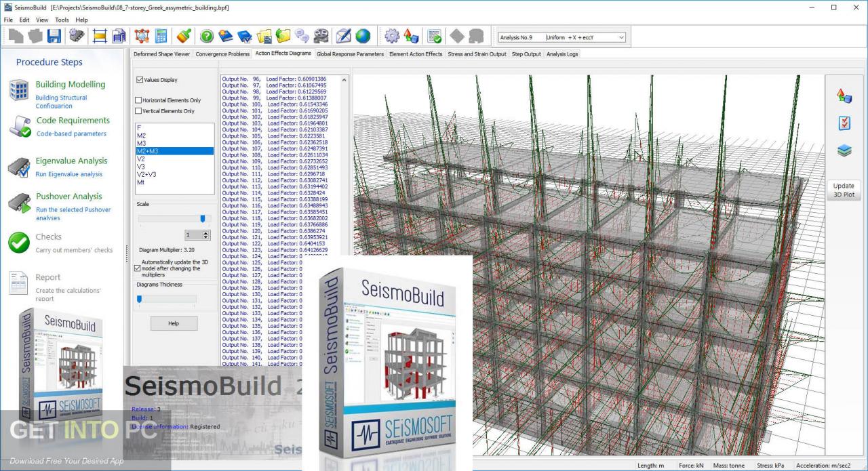This screenshot has height=471, width=868.
Task: Click the movie camera toolbar icon
Action: tap(321, 36)
